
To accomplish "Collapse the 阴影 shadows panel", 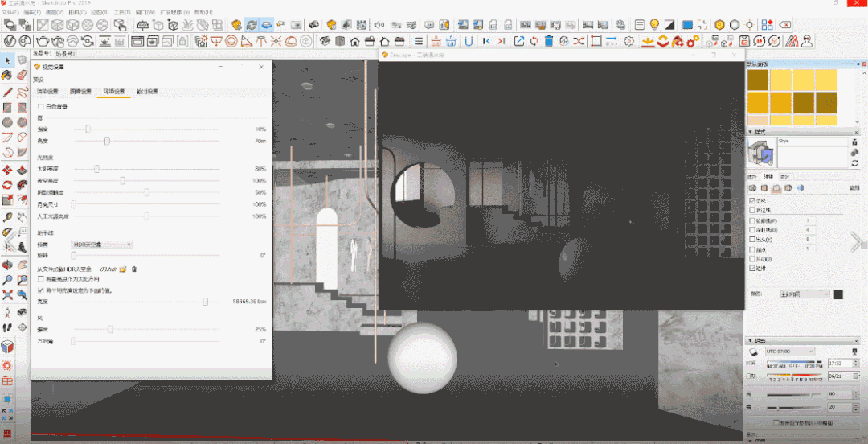I will click(x=750, y=341).
